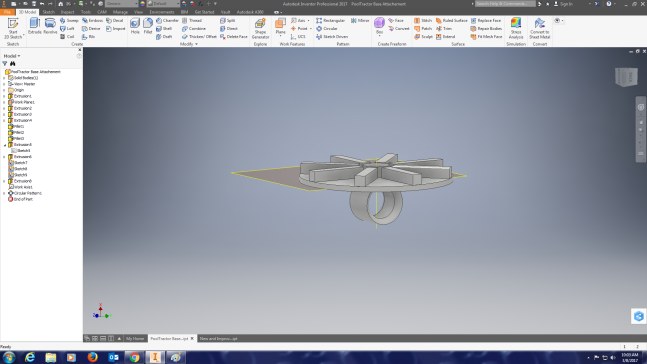Start a new 2D Sketch
Image resolution: width=647 pixels, height=364 pixels.
click(13, 28)
